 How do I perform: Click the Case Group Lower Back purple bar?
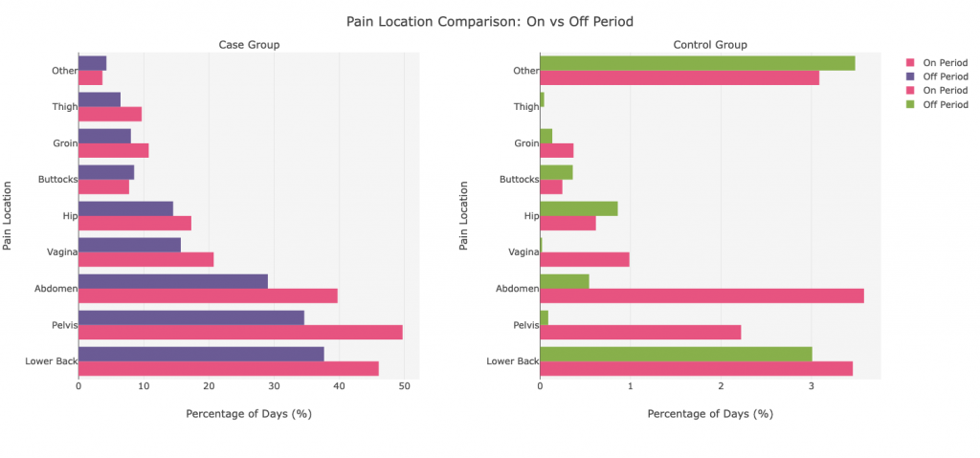201,354
